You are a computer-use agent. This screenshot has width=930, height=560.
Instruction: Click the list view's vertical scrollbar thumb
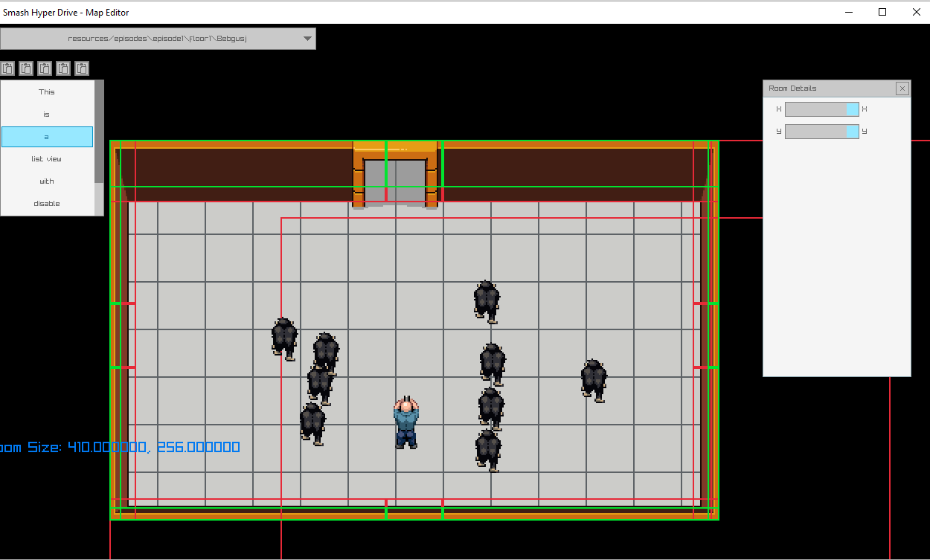[x=99, y=132]
